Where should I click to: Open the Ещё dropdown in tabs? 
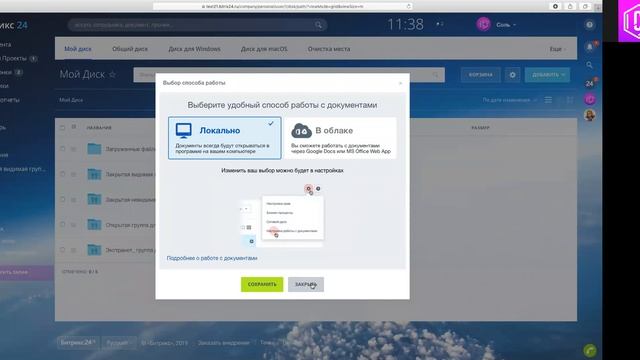coord(557,49)
